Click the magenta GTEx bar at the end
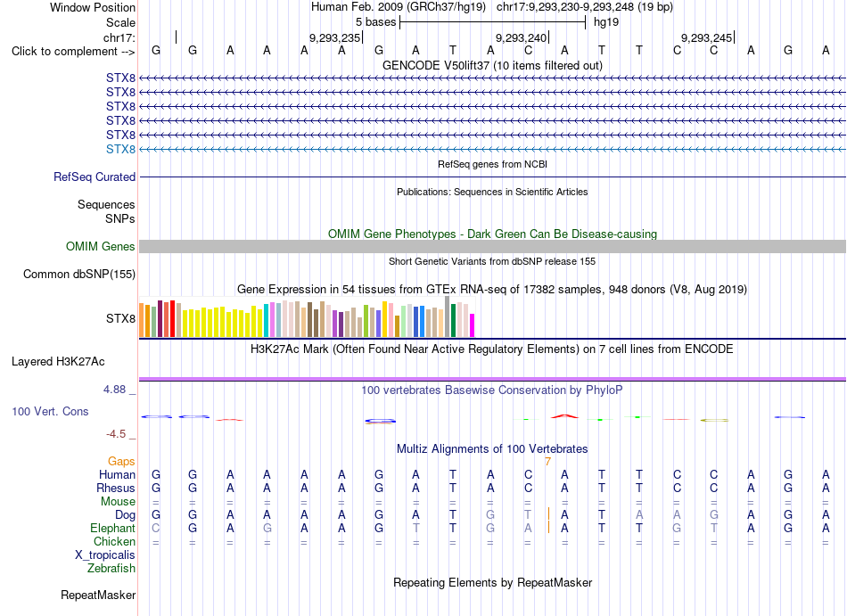This screenshot has width=847, height=616. (473, 325)
